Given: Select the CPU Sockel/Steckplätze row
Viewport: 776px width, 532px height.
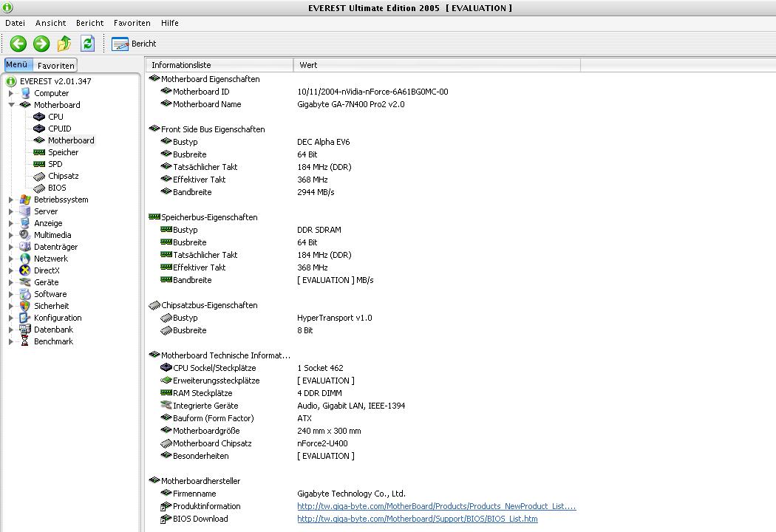Looking at the screenshot, I should [251, 368].
